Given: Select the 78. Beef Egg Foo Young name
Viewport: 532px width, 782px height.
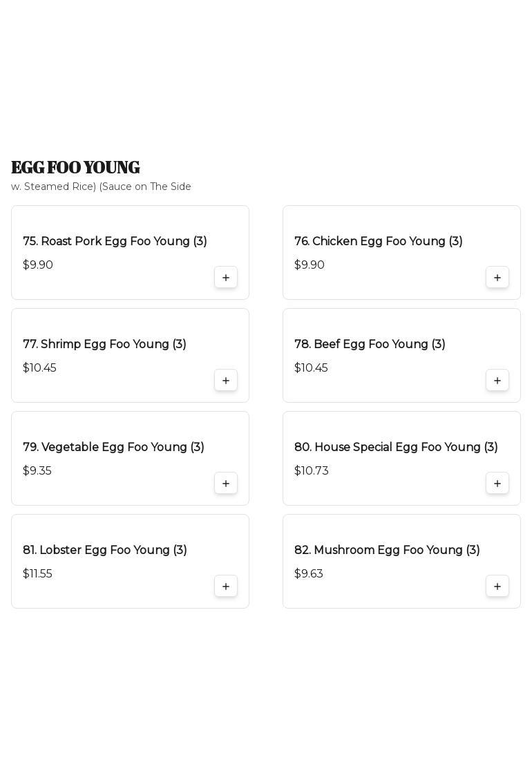Looking at the screenshot, I should (x=370, y=344).
